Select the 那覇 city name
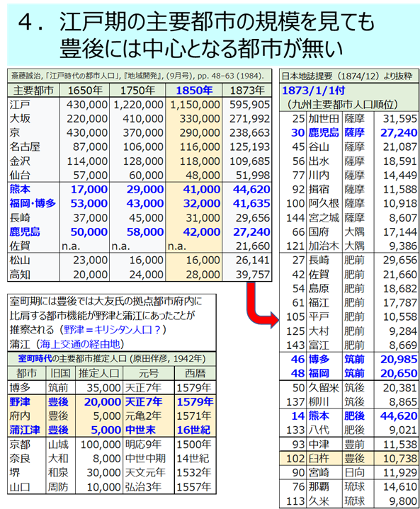This screenshot has width=420, height=509. (319, 487)
